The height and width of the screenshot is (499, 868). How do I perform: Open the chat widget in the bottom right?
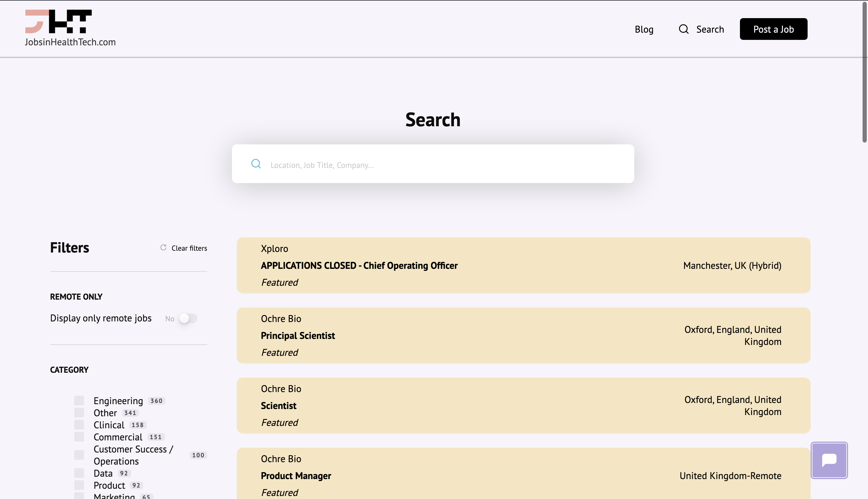829,460
